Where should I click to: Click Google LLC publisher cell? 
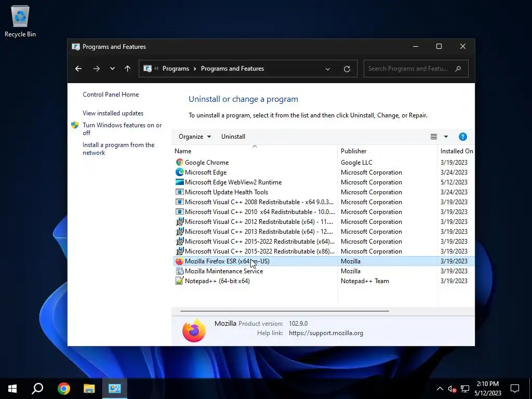[x=356, y=163]
